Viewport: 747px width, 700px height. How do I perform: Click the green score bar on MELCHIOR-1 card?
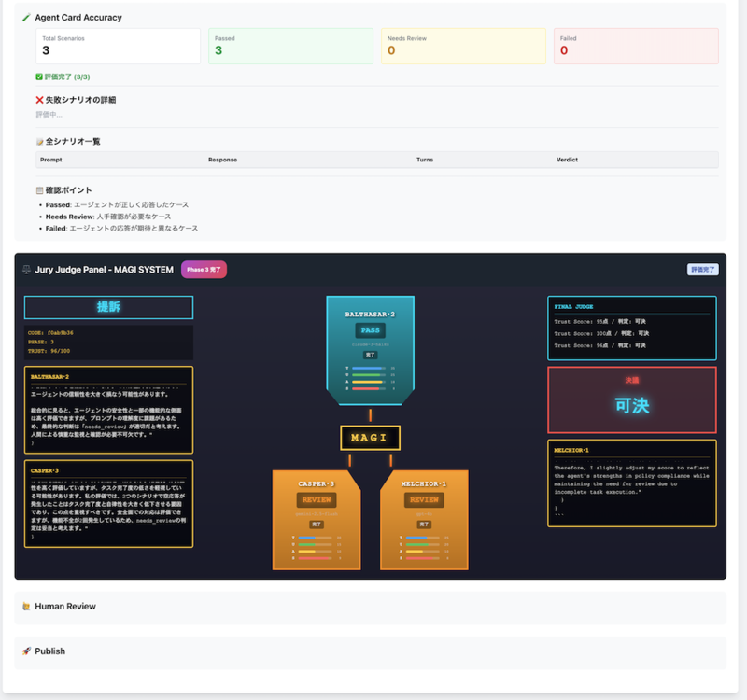pyautogui.click(x=423, y=544)
